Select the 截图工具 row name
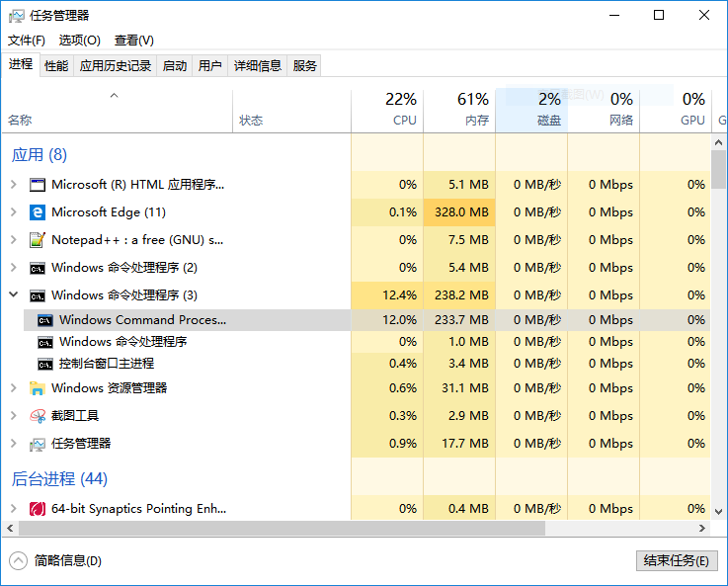Image resolution: width=728 pixels, height=586 pixels. click(x=75, y=416)
